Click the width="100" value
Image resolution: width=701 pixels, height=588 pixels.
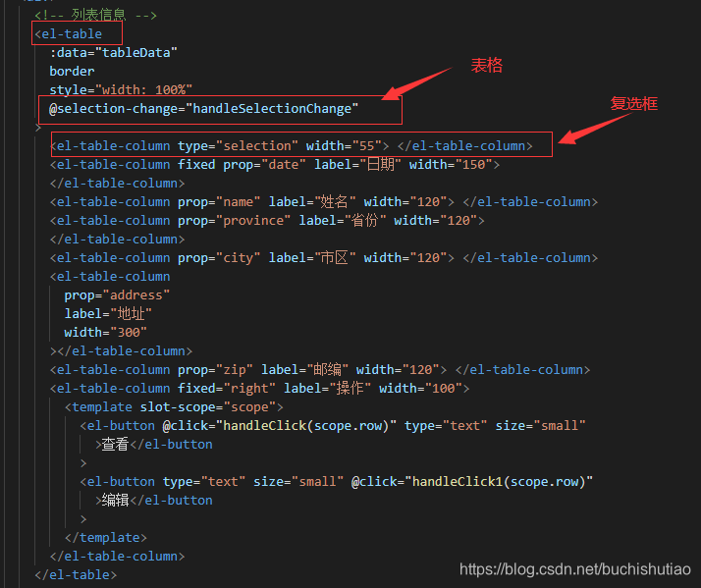click(443, 388)
